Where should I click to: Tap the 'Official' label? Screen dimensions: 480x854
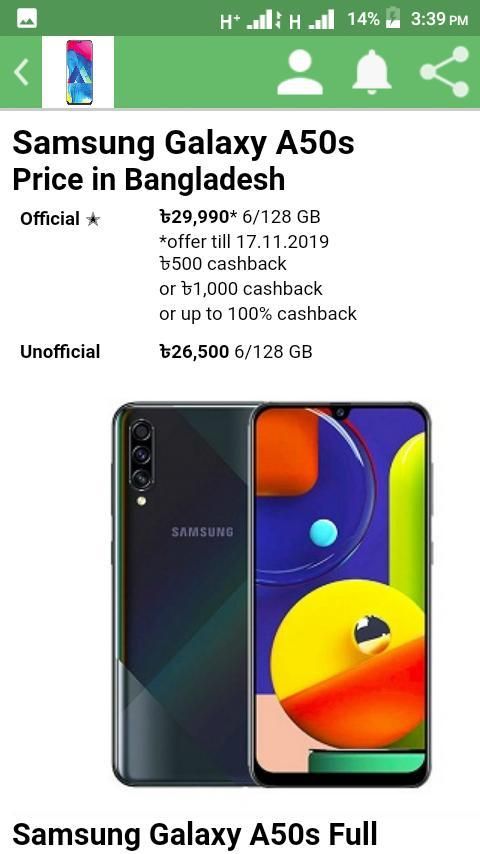click(50, 219)
